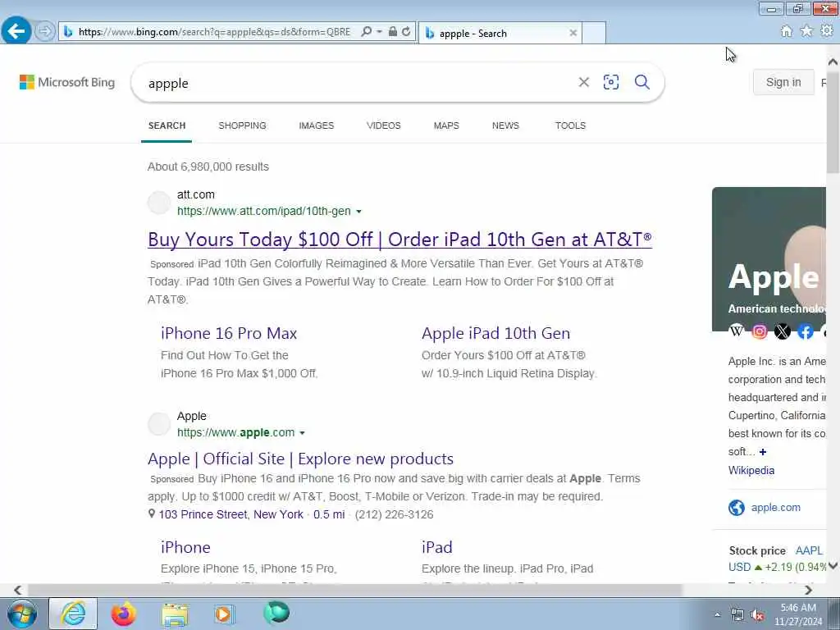Click the horizontal scrollbar left arrow
The width and height of the screenshot is (840, 630).
tap(18, 590)
